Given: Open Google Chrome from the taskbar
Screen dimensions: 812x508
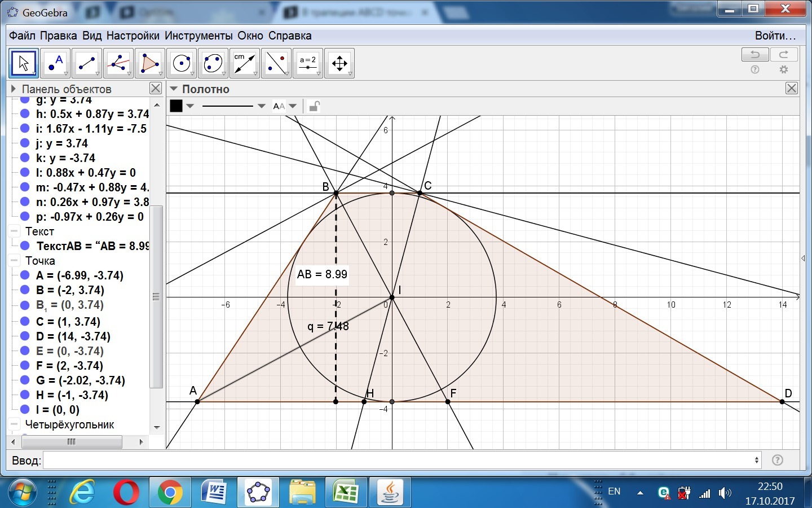Looking at the screenshot, I should tap(170, 493).
